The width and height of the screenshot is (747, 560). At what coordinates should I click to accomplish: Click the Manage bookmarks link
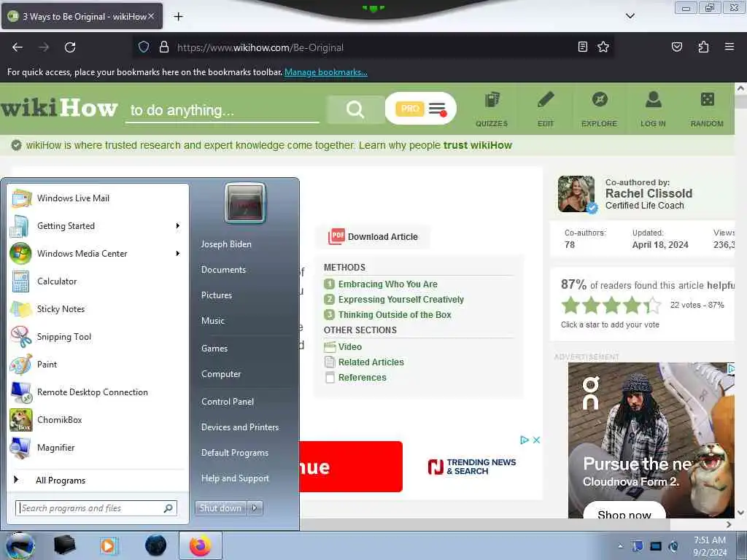[x=326, y=72]
